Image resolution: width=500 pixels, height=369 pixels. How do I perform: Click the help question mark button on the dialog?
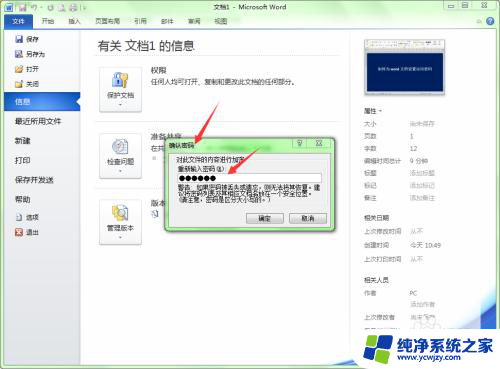(300, 143)
